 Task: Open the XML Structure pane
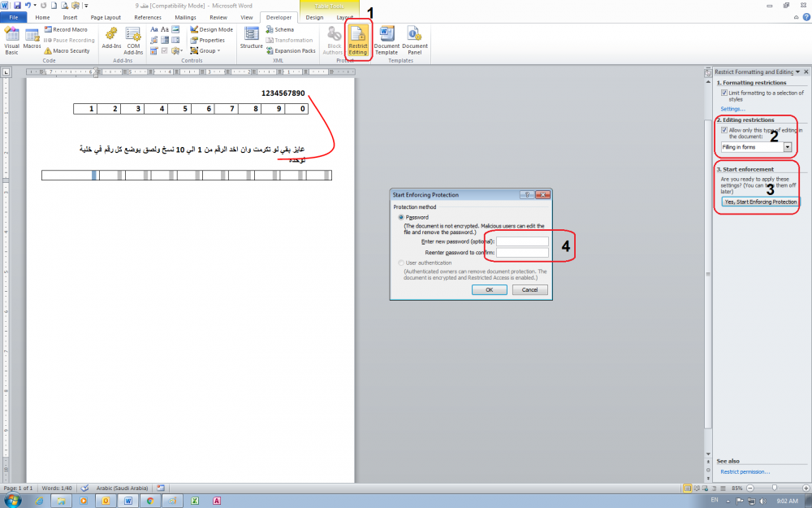[x=252, y=37]
